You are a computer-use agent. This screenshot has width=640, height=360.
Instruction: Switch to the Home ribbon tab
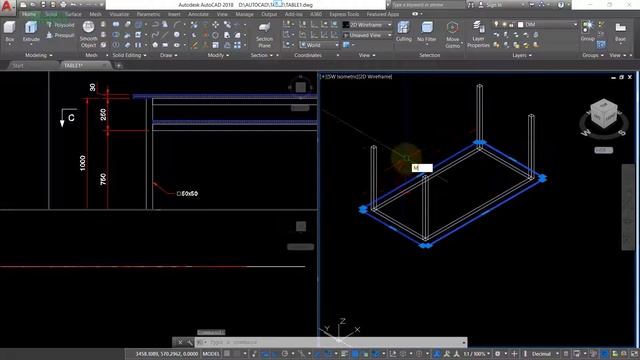click(29, 14)
